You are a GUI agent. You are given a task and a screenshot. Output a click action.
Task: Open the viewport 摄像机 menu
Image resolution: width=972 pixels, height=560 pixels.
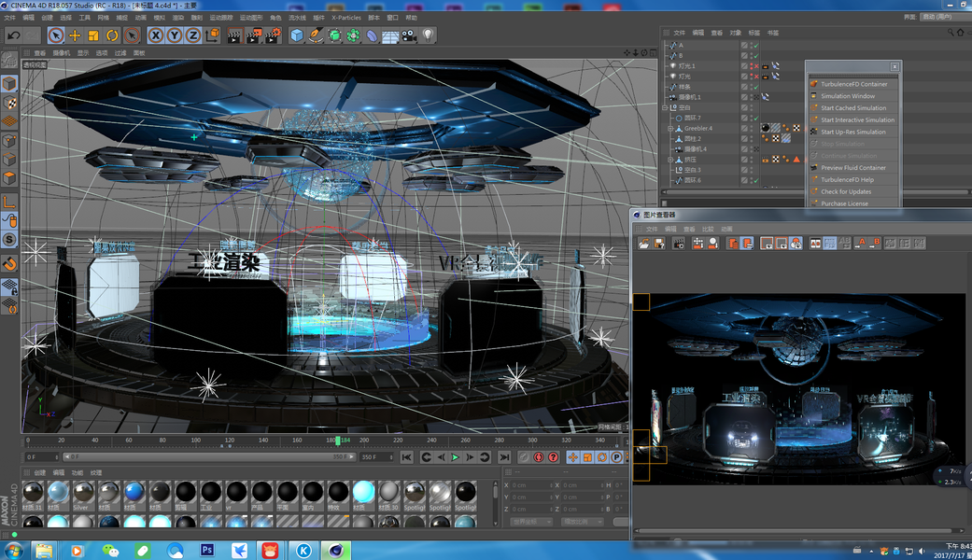coord(62,53)
